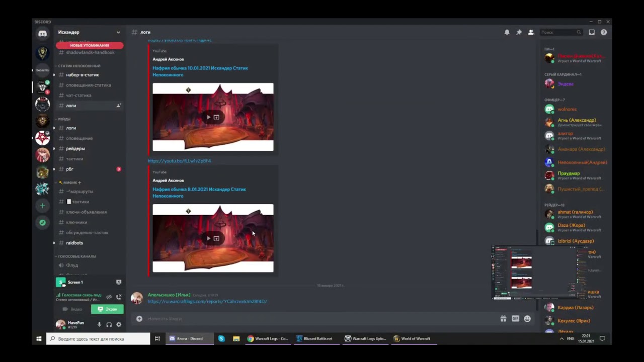Screen dimensions: 644x362
Task: Toggle member list icon in header
Action: click(x=531, y=32)
